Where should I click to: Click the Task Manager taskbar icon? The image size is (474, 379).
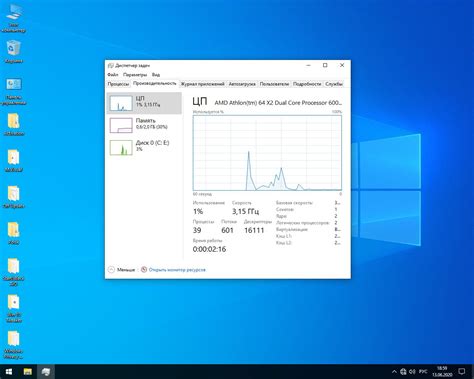point(46,371)
